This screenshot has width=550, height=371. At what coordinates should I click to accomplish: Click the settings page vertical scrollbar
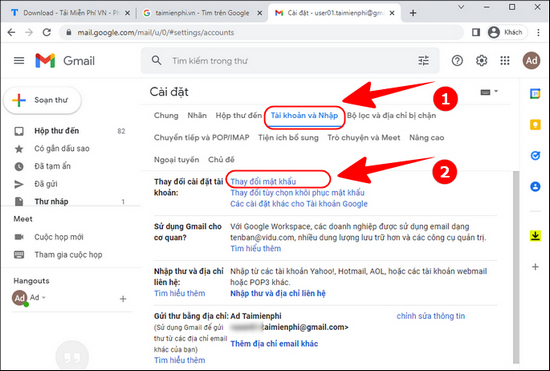516,267
